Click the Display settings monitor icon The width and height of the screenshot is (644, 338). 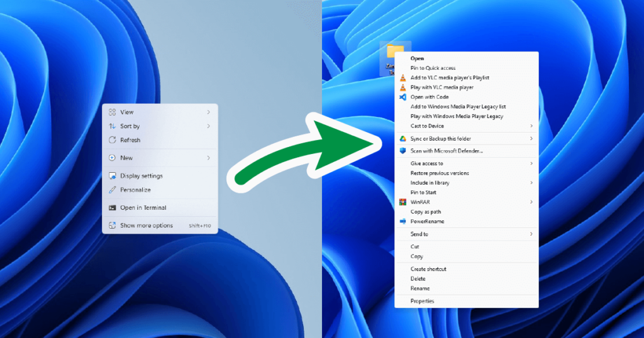(x=112, y=175)
